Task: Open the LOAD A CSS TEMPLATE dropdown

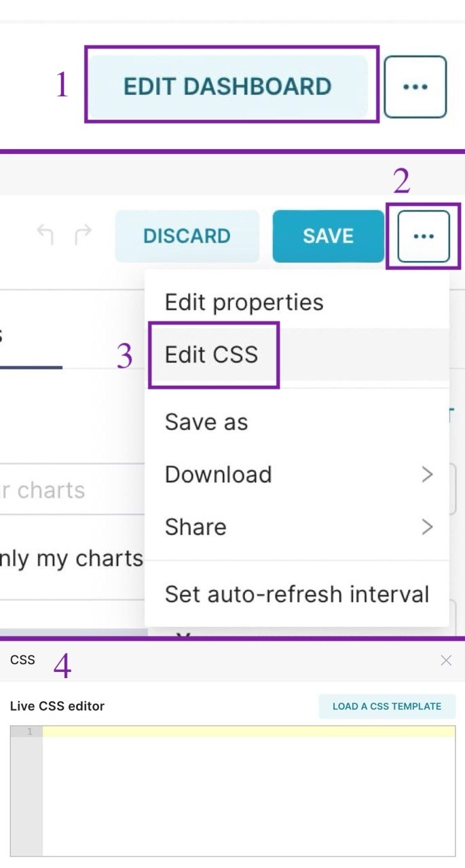Action: [x=387, y=706]
